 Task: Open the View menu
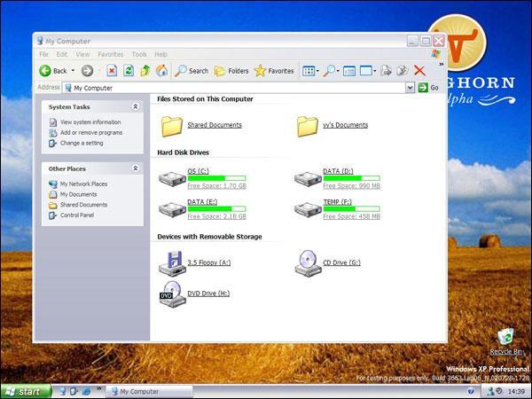[82, 54]
